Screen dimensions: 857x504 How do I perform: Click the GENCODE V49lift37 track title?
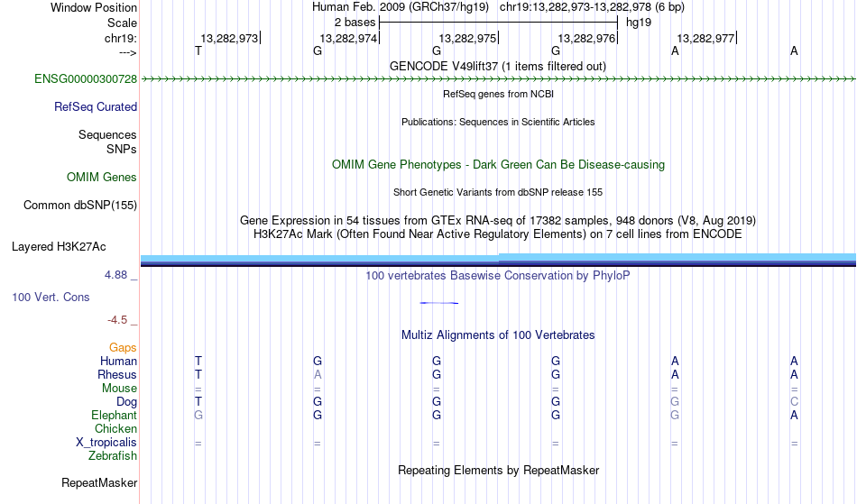click(x=498, y=67)
